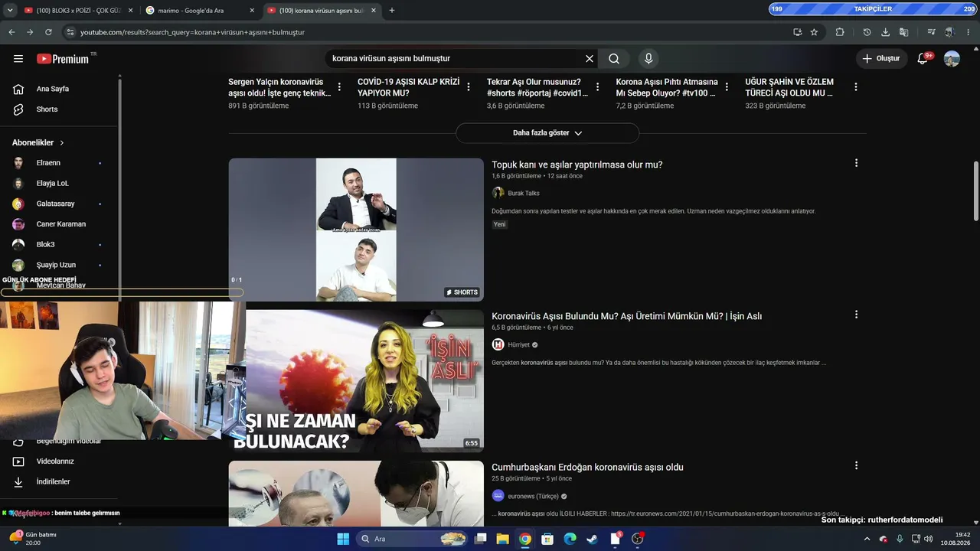This screenshot has height=551, width=980.
Task: Launch Microsoft Edge from the taskbar
Action: tap(570, 539)
